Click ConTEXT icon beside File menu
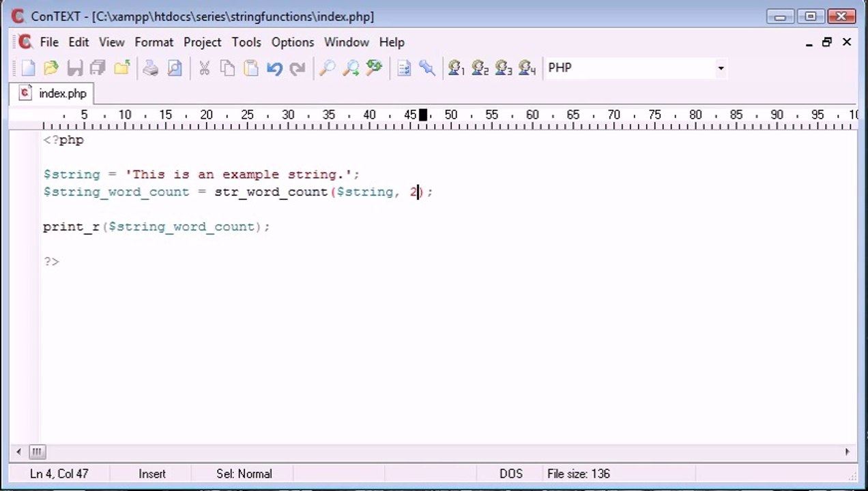Screen dimensions: 868x491 [25, 42]
